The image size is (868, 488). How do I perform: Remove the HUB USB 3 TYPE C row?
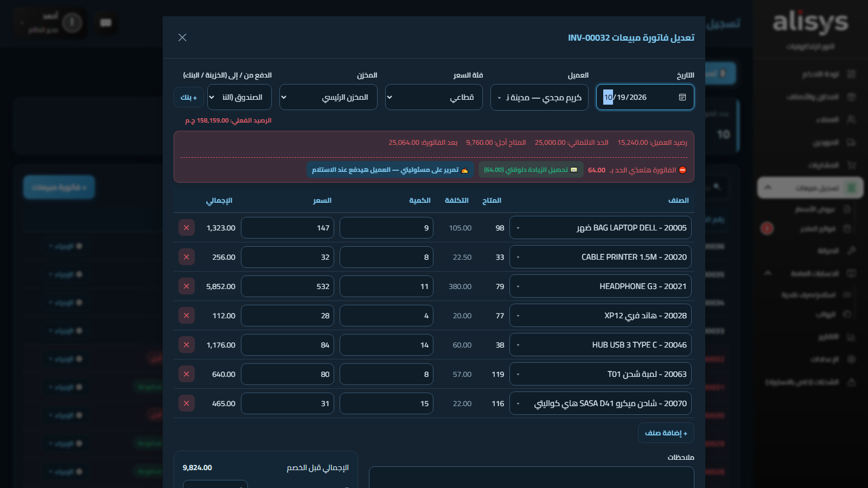(187, 345)
